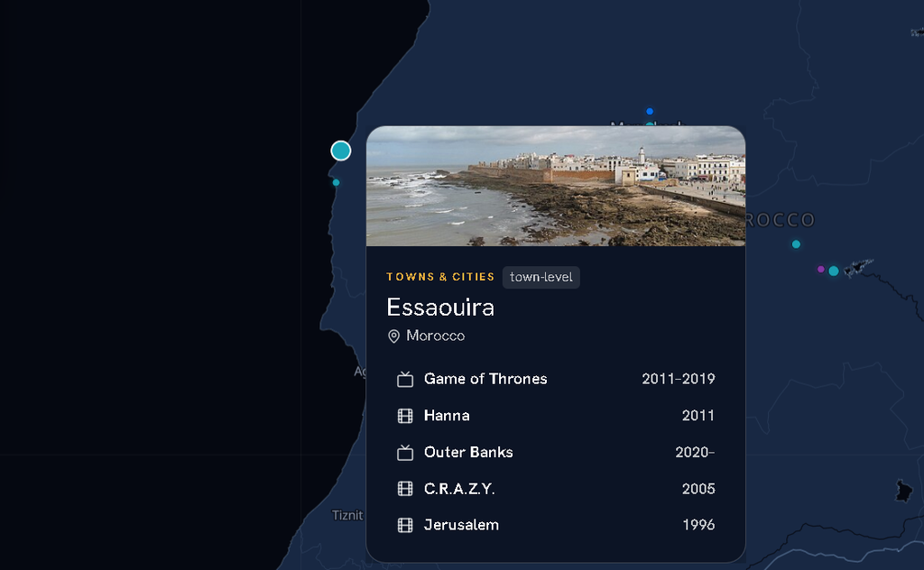Click the town-level tag badge
Screen dimensions: 924x570
coord(541,278)
